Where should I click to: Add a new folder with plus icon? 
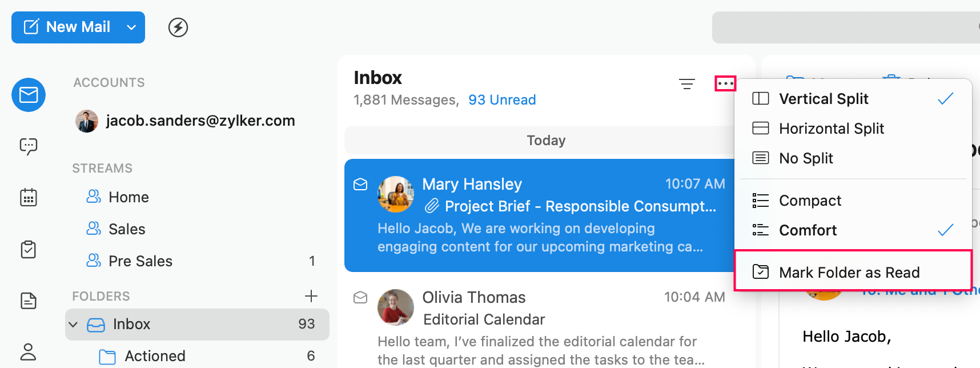(311, 296)
